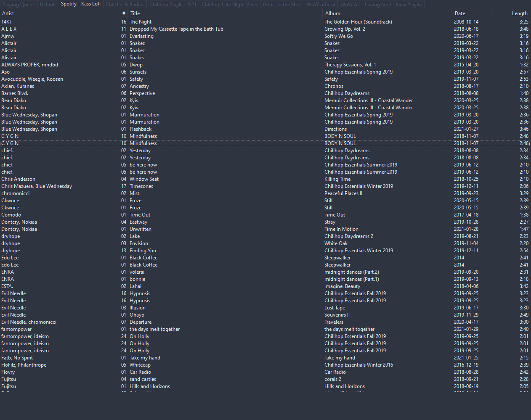This screenshot has height=420, width=531.
Task: Select 'Finding You' by dryhope
Action: [143, 251]
